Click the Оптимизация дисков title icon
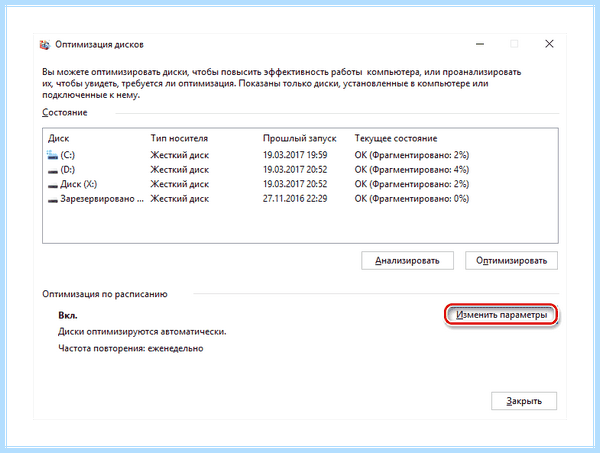Image resolution: width=600 pixels, height=453 pixels. pos(45,45)
